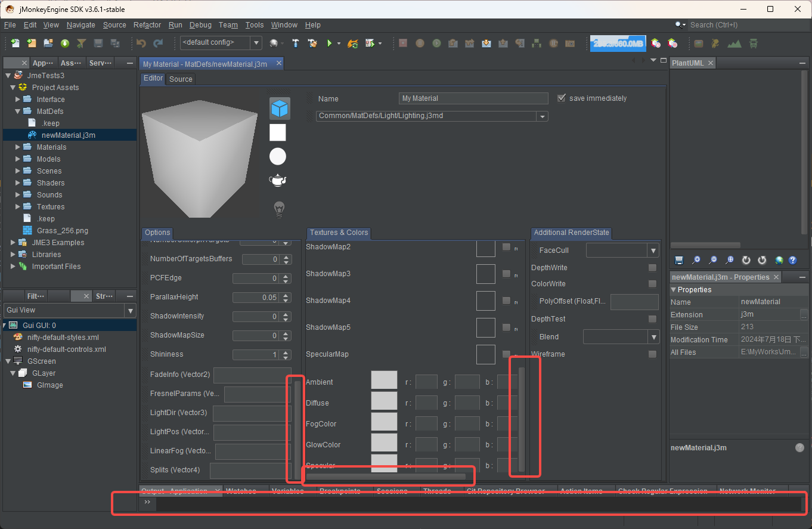
Task: Click the Diffuse color swatch
Action: 384,401
